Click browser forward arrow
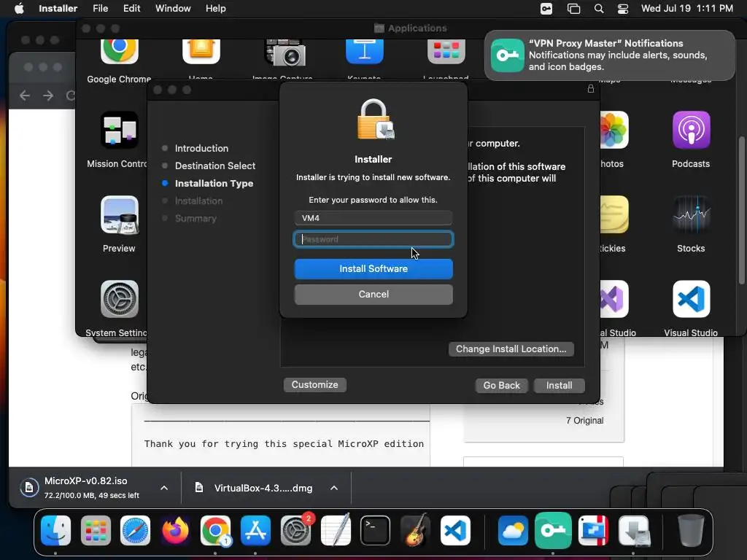 pos(48,96)
